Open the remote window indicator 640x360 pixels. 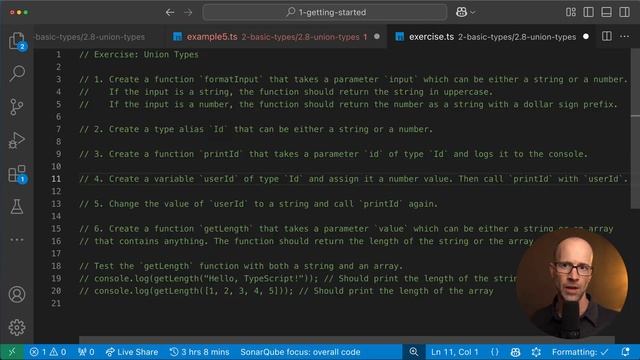pos(12,352)
